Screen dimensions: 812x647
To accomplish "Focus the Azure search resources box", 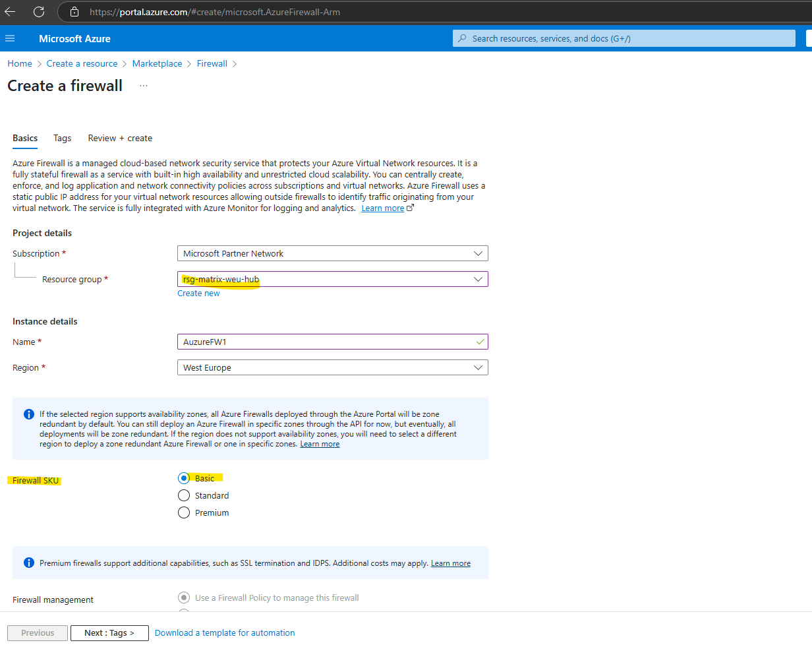I will pyautogui.click(x=624, y=38).
